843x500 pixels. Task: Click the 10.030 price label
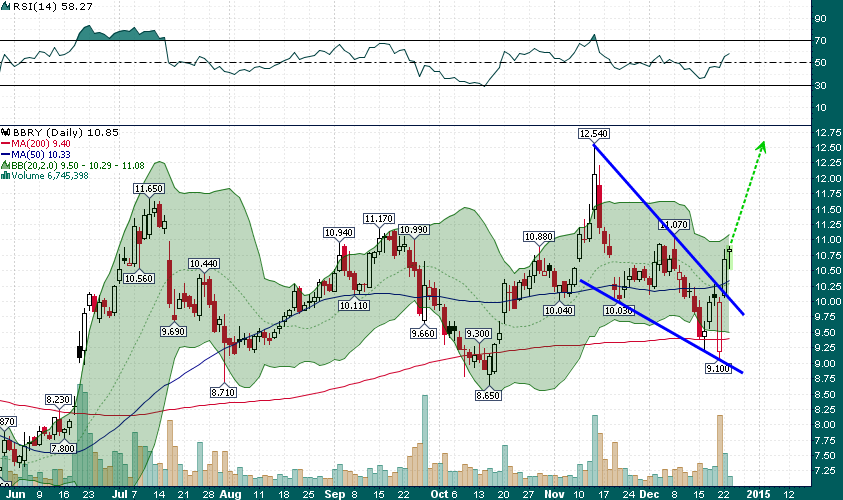tap(618, 310)
